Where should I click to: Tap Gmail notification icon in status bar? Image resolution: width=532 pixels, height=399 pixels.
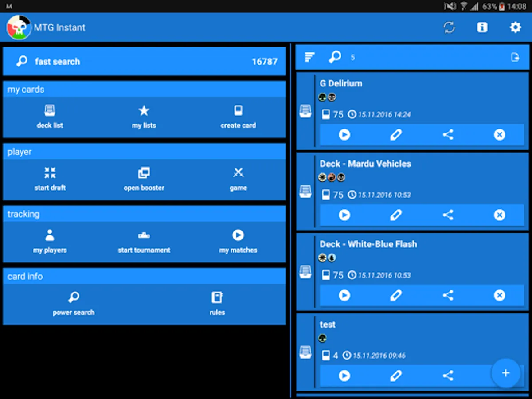coord(9,7)
